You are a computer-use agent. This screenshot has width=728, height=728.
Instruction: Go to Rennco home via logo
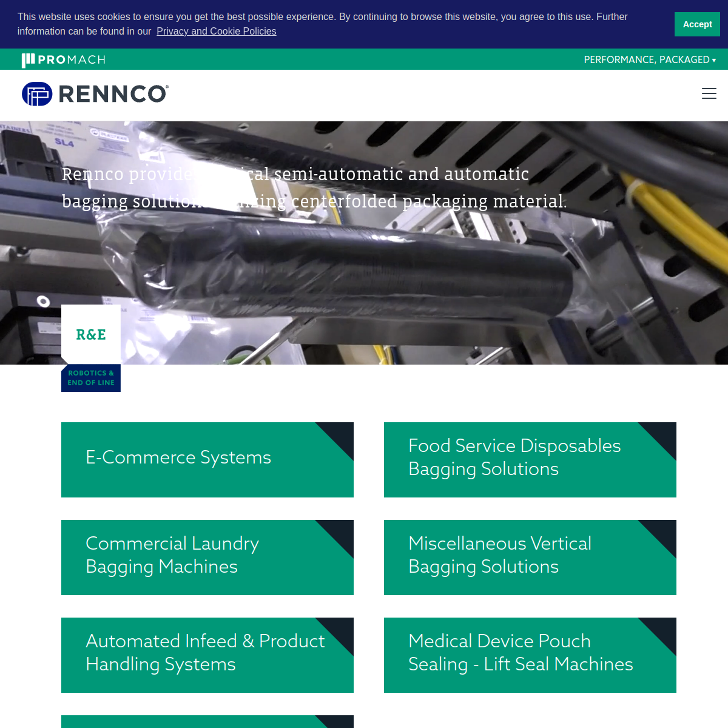[x=95, y=94]
